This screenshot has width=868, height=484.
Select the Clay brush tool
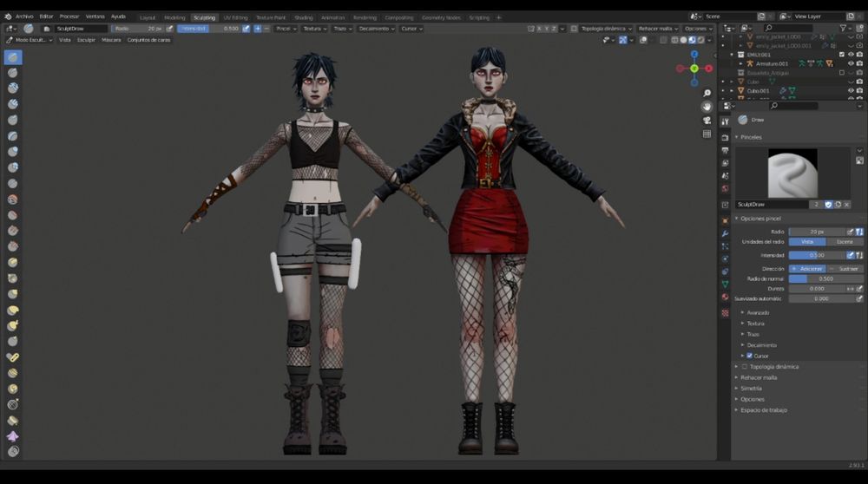[13, 88]
